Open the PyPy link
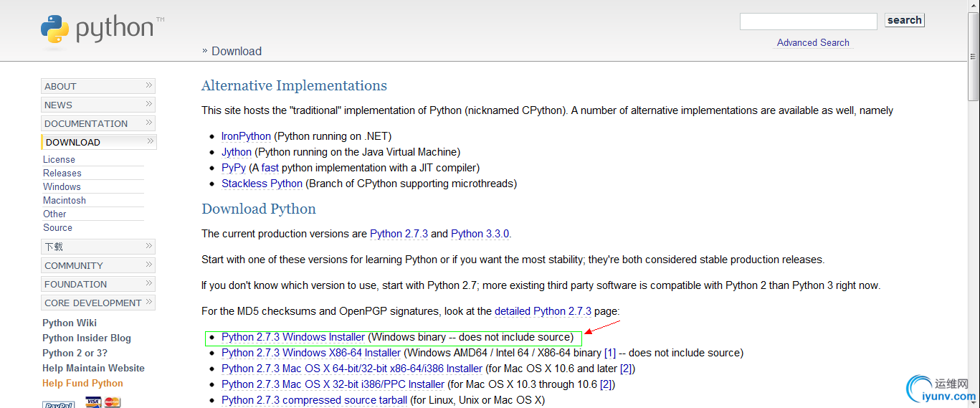This screenshot has height=408, width=980. click(234, 168)
